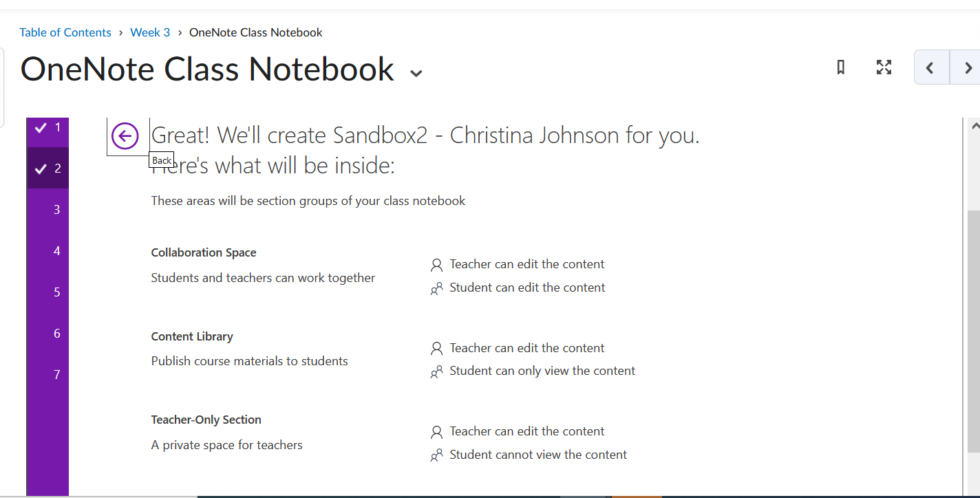Open the Week 3 breadcrumb link
Viewport: 980px width, 498px height.
pos(150,32)
